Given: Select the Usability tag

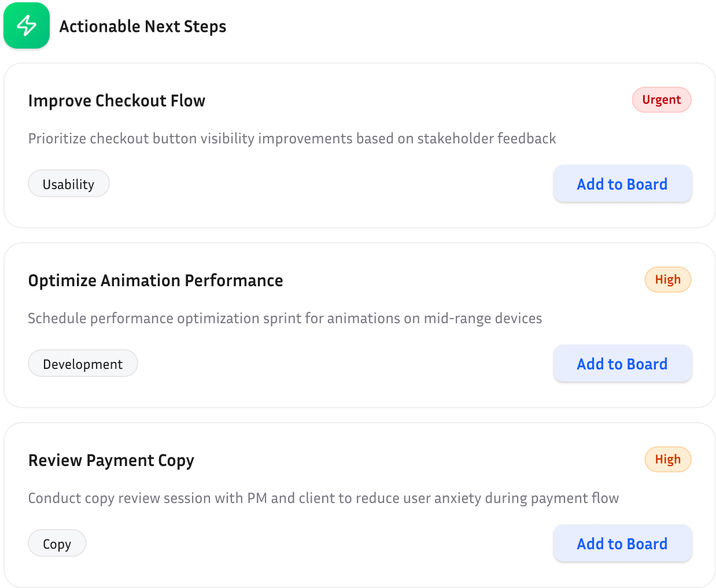Looking at the screenshot, I should (x=68, y=184).
